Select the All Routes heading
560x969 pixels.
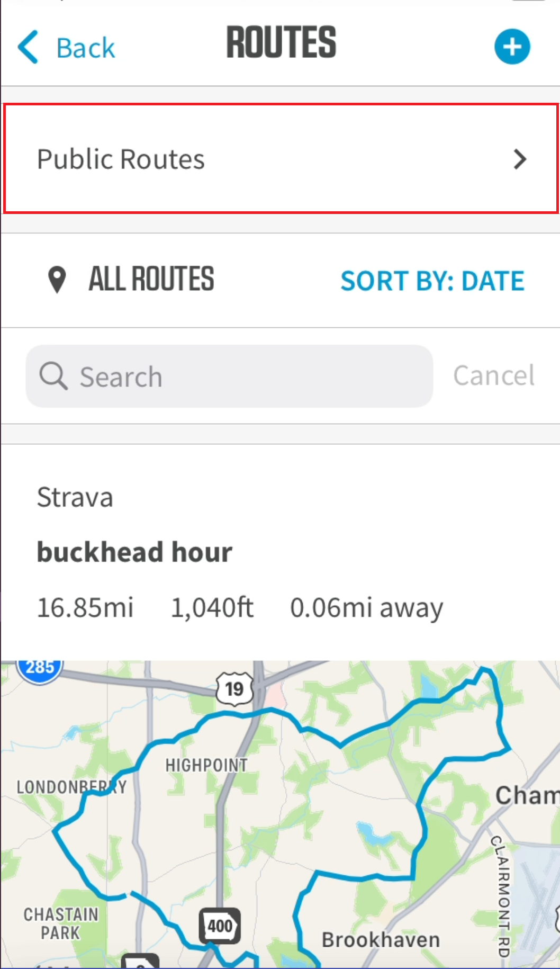point(151,279)
